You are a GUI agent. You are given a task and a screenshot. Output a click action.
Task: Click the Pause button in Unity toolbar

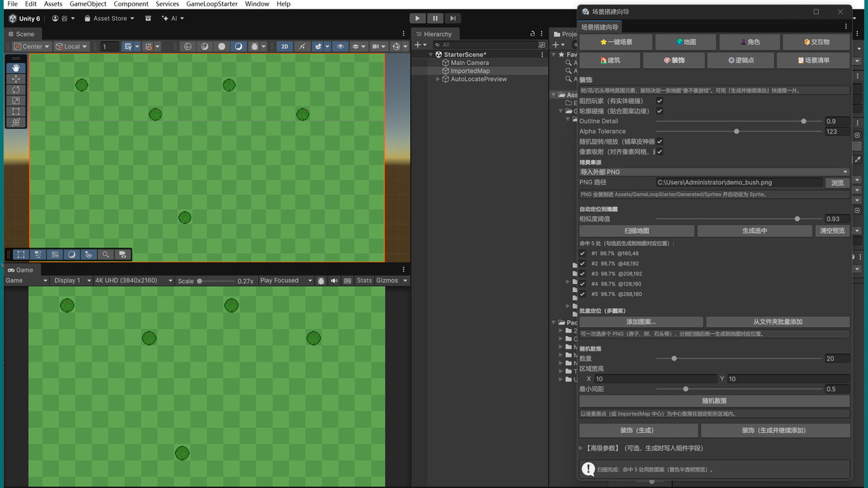click(435, 18)
